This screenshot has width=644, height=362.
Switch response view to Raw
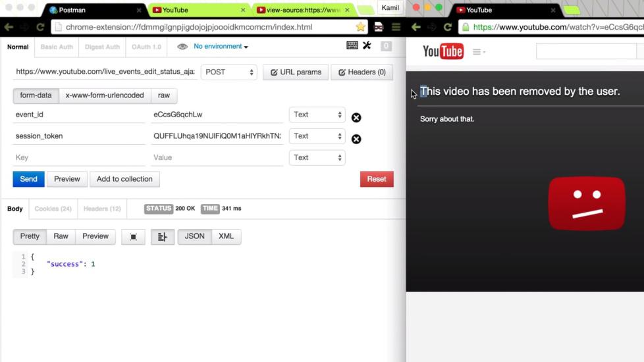61,236
